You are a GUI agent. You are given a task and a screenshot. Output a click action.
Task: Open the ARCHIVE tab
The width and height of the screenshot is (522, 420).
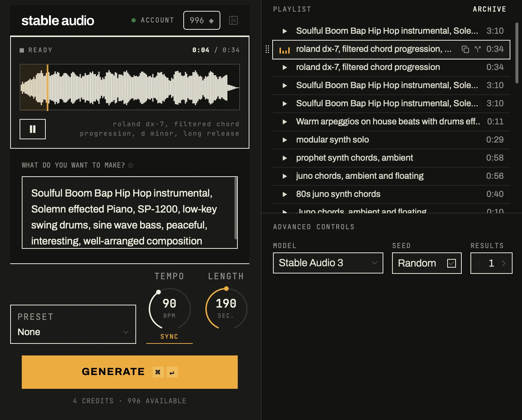489,9
